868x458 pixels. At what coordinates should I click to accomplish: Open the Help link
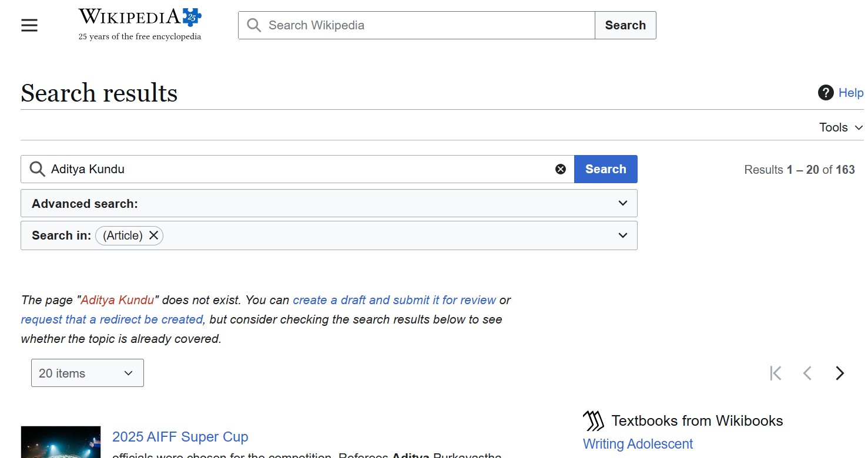coord(851,93)
